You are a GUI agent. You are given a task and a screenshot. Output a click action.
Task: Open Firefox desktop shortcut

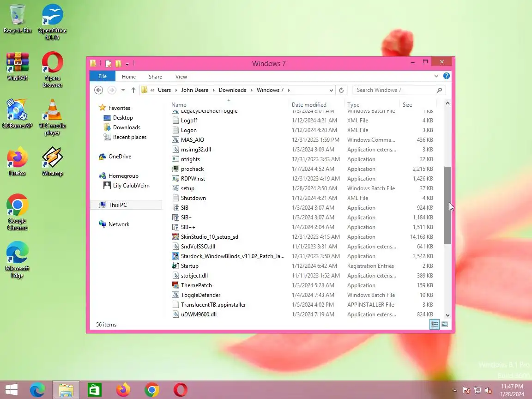coord(17,162)
